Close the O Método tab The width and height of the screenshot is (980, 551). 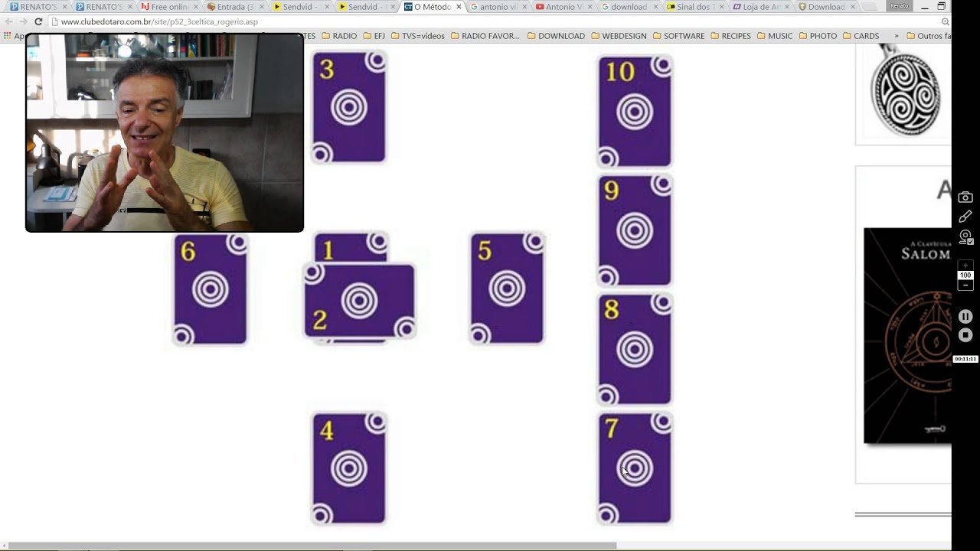459,7
